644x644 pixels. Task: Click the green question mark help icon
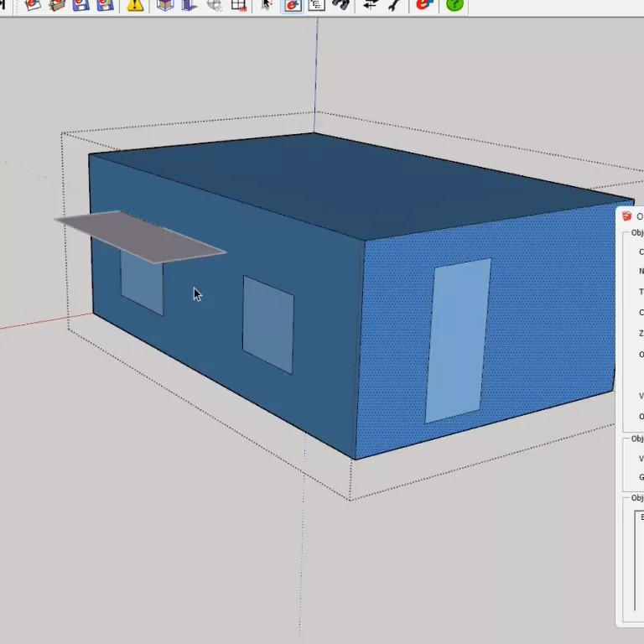pos(454,4)
